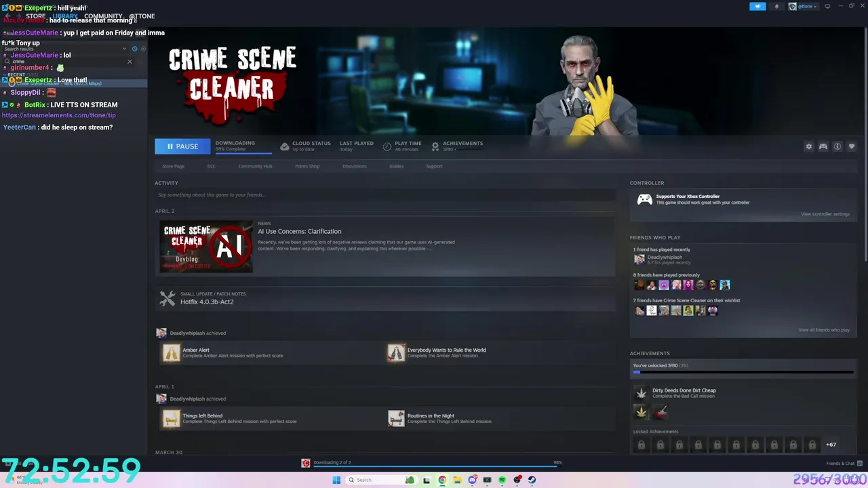
Task: Open the Steam announcements megaphone button
Action: pyautogui.click(x=757, y=7)
